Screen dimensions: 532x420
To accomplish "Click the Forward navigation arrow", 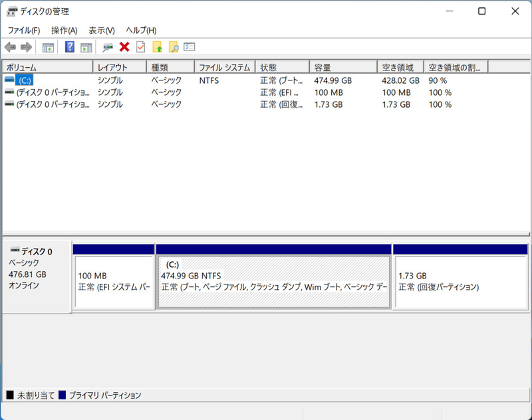I will (x=26, y=47).
